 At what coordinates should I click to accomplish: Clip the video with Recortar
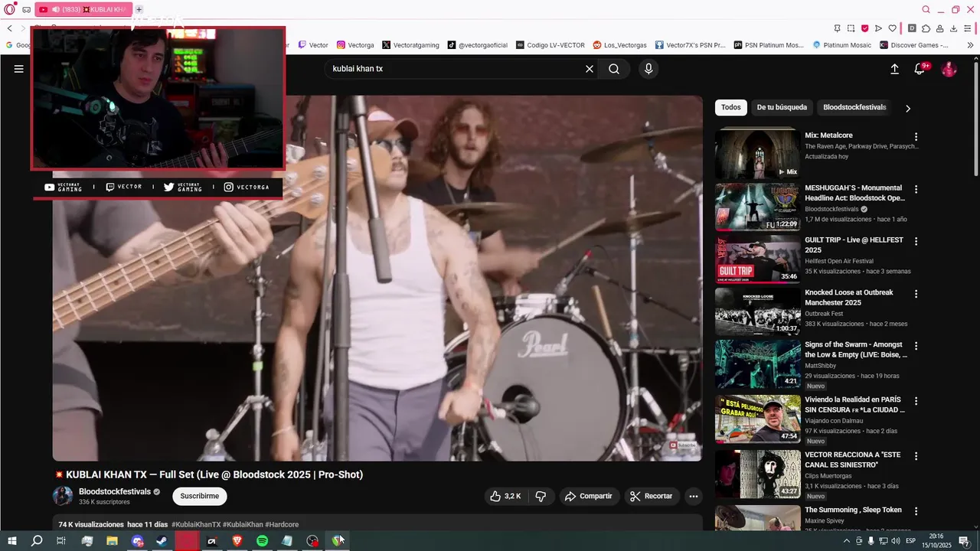point(652,496)
